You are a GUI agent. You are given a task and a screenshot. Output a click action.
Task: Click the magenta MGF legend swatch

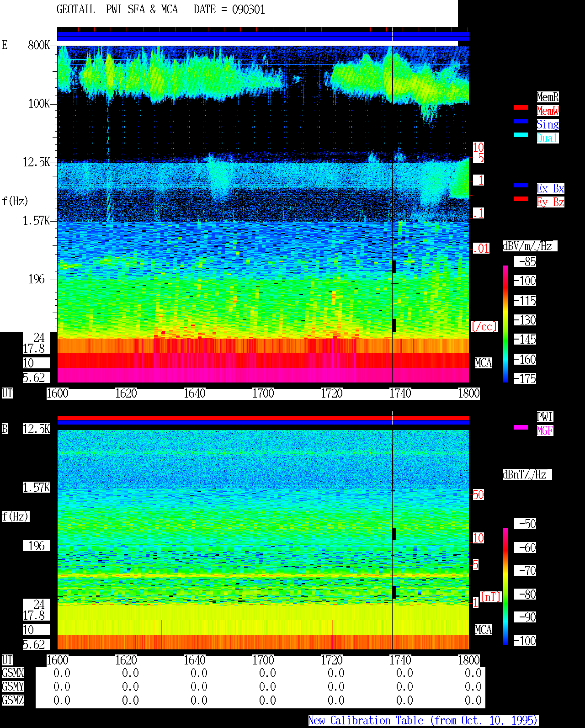[521, 427]
